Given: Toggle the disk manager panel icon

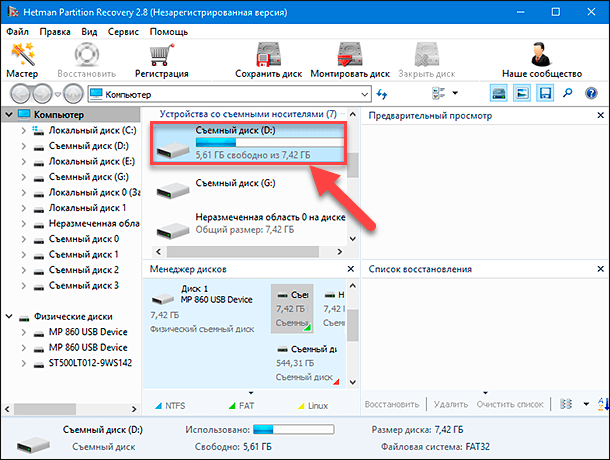Looking at the screenshot, I should pos(498,93).
